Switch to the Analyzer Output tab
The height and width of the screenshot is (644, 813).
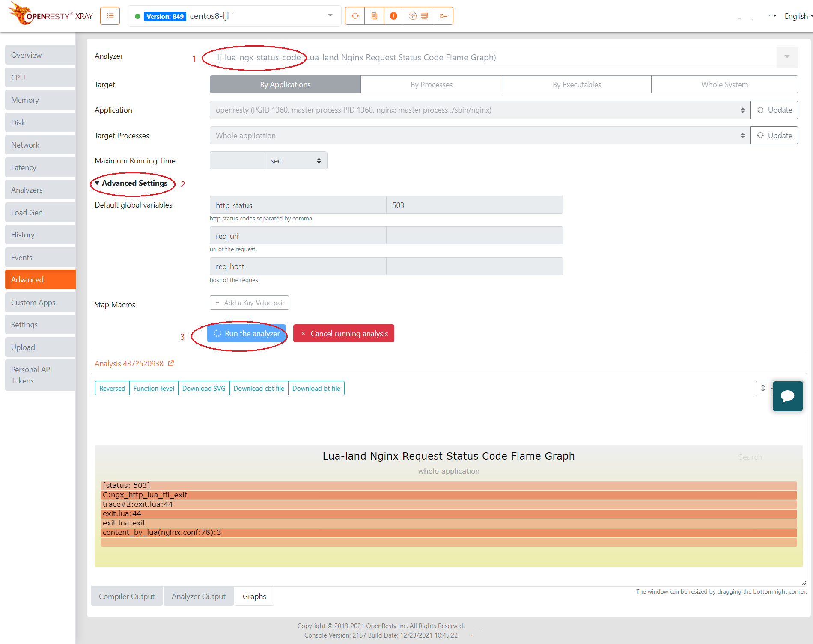tap(199, 596)
